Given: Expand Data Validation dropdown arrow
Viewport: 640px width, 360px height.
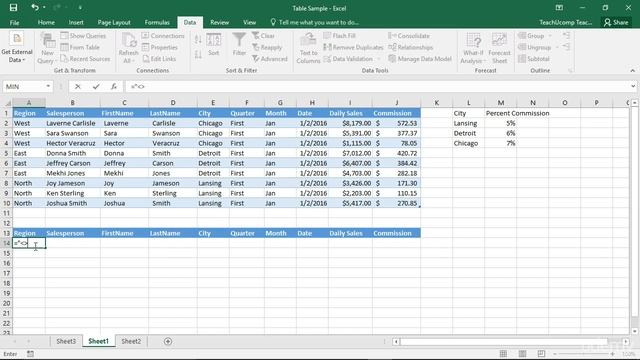Looking at the screenshot, I should point(379,59).
